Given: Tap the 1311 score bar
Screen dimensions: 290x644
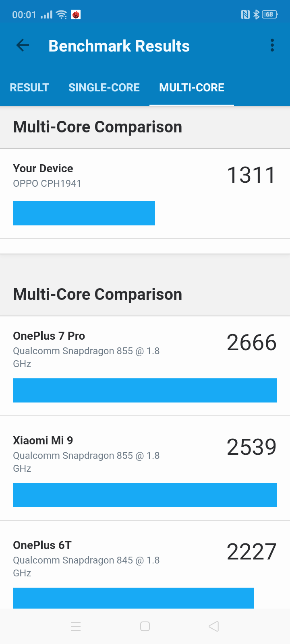Looking at the screenshot, I should [84, 213].
